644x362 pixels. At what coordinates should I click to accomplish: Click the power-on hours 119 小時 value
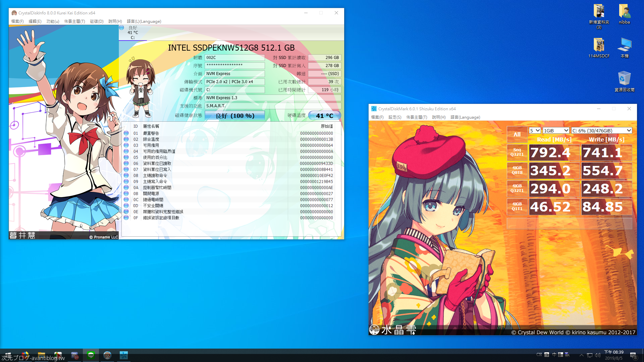click(324, 90)
